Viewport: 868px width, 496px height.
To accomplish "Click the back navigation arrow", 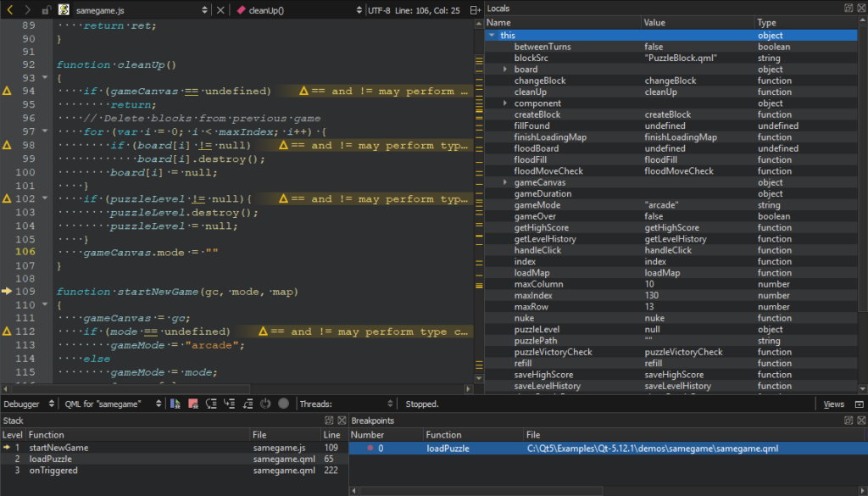I will coord(8,8).
